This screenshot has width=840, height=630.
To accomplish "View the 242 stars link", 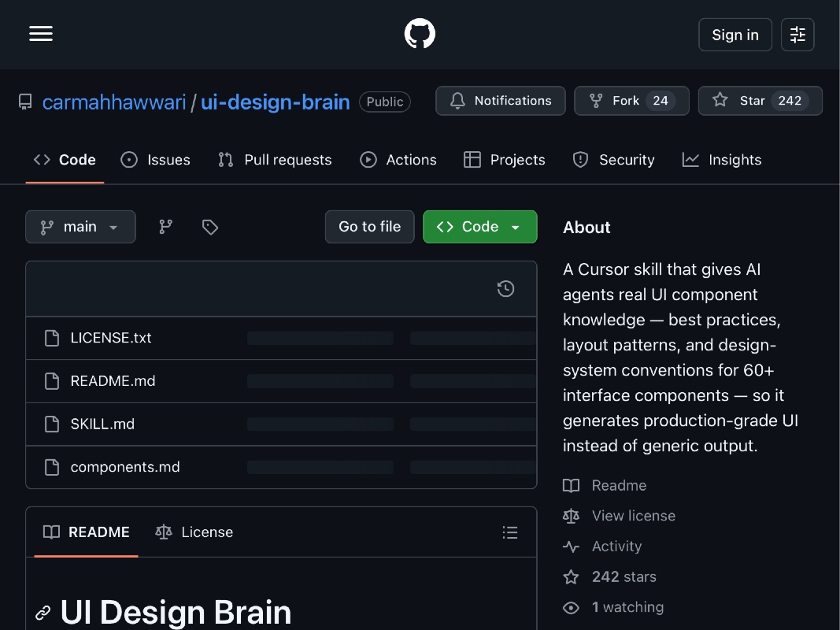I will (609, 577).
